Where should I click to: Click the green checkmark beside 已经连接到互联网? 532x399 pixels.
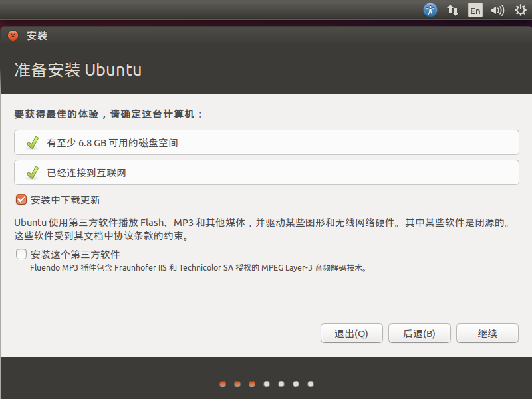pyautogui.click(x=33, y=172)
